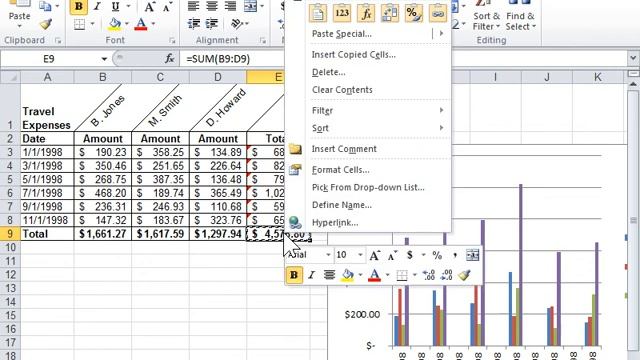Open ribbon Fill Color dropdown arrow

(x=126, y=24)
